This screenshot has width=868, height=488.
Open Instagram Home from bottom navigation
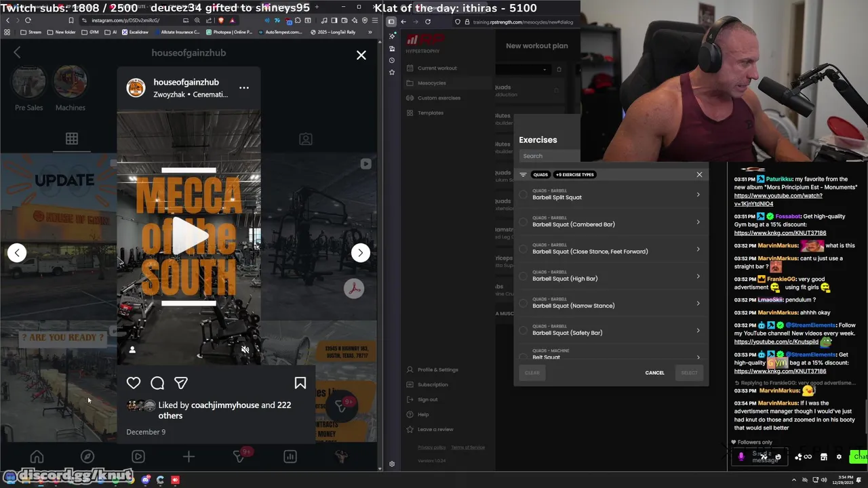pyautogui.click(x=37, y=457)
